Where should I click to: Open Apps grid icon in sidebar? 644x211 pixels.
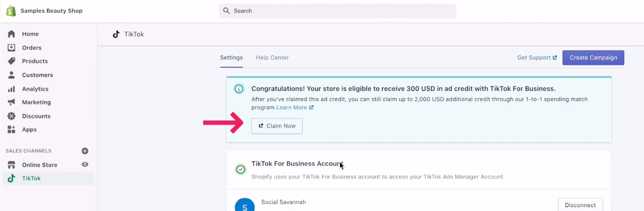point(11,129)
